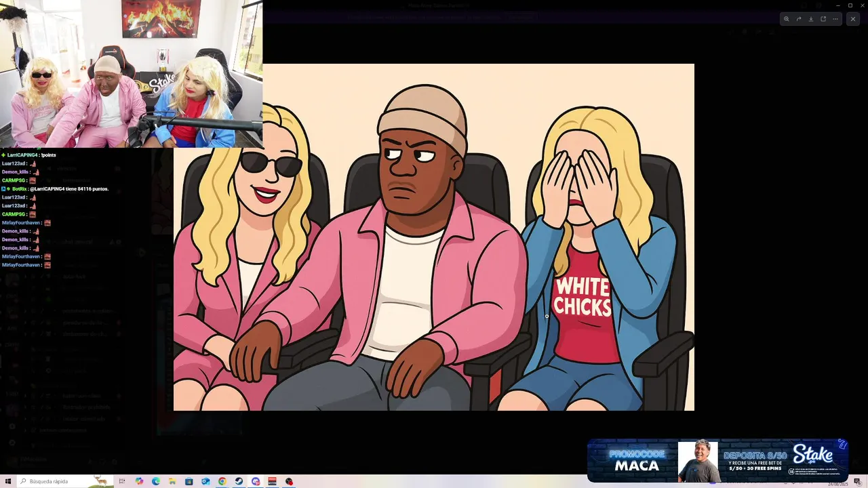Minimize the application window
The height and width of the screenshot is (488, 868).
point(837,5)
